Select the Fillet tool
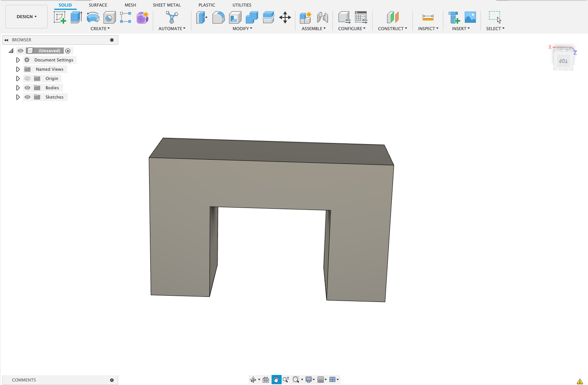 [219, 17]
